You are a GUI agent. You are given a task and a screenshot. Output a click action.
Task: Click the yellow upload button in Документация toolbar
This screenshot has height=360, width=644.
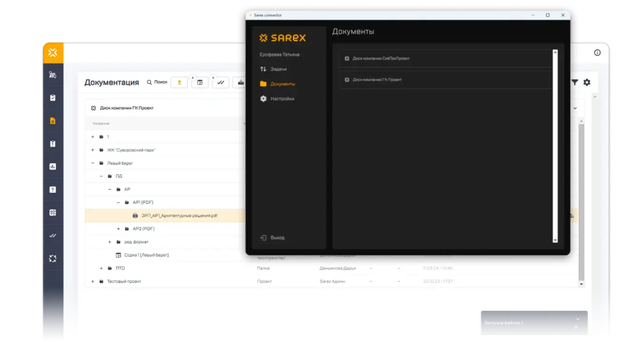click(179, 82)
